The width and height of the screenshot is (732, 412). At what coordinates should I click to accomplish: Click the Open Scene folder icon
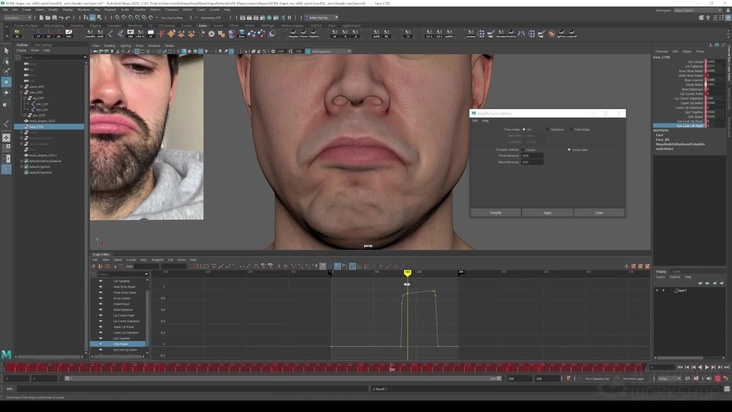click(48, 18)
